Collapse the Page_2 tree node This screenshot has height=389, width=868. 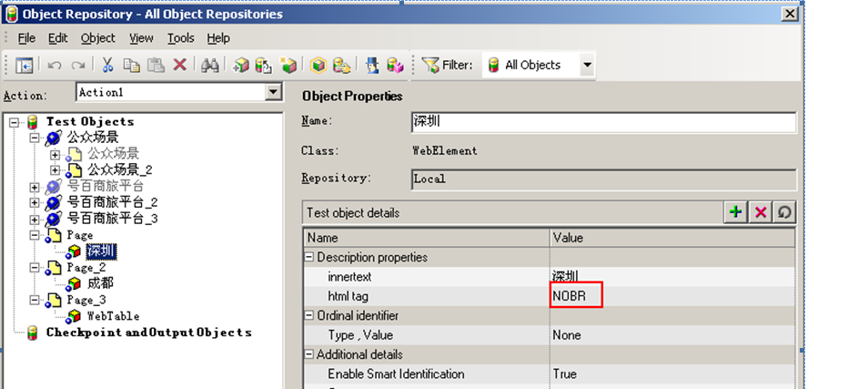[35, 268]
